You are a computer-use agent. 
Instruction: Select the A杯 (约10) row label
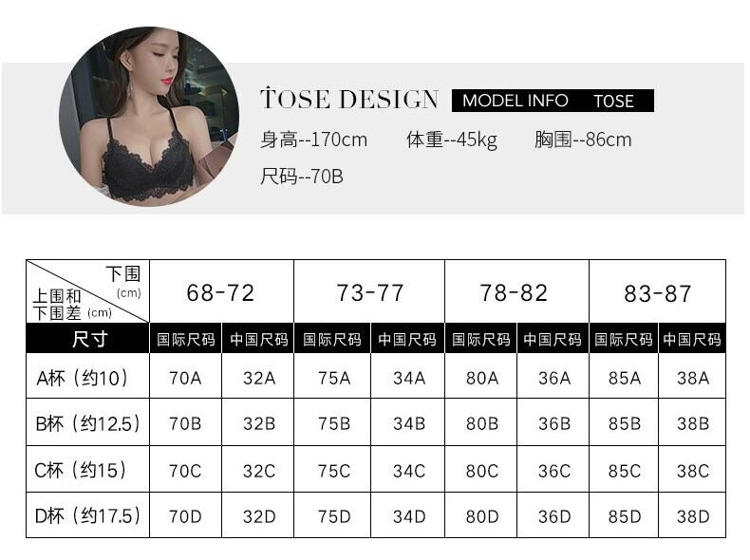(x=88, y=378)
